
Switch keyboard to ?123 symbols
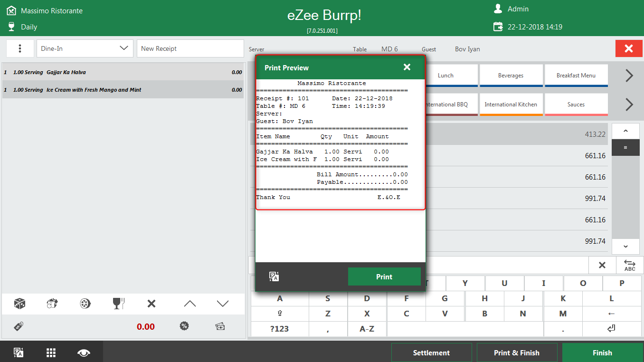[x=280, y=329]
